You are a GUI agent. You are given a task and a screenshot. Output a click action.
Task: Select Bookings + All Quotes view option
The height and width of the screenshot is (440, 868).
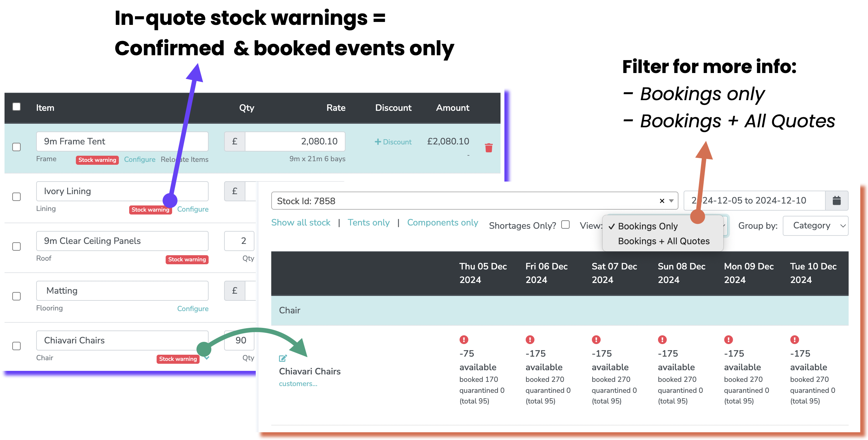click(x=664, y=241)
